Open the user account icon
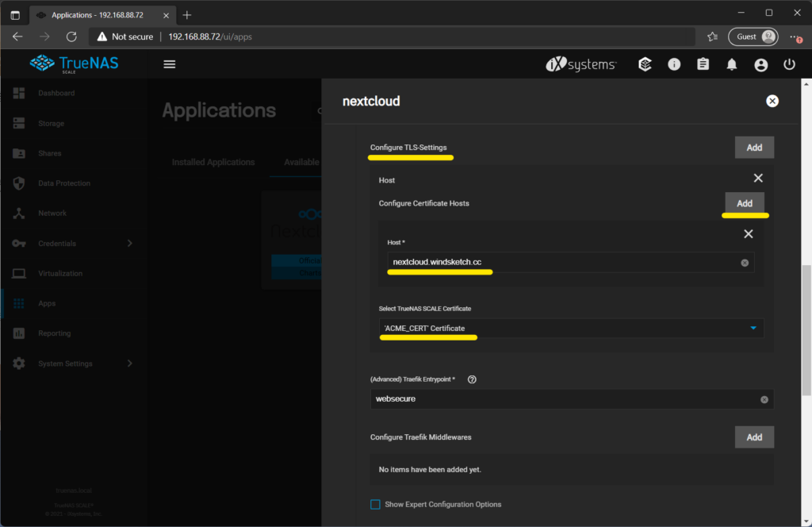This screenshot has height=527, width=812. pyautogui.click(x=760, y=65)
